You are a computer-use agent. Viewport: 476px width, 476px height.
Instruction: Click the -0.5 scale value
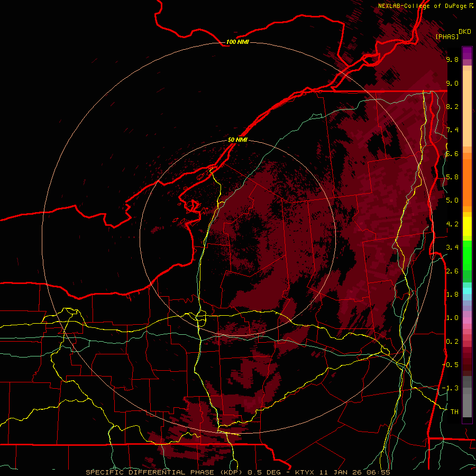point(451,364)
